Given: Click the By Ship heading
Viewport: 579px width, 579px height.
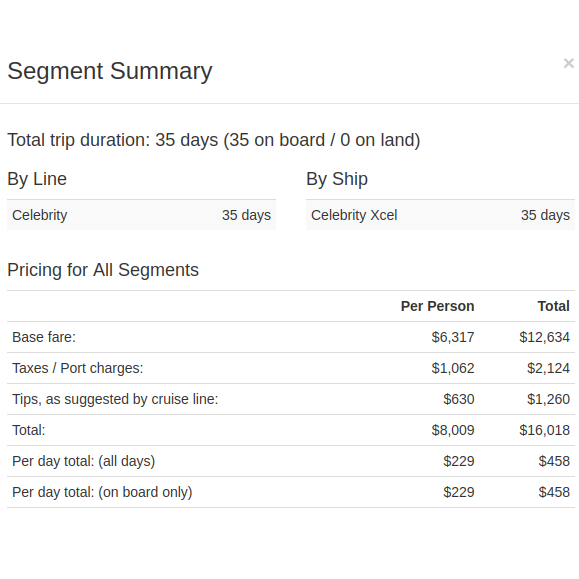Looking at the screenshot, I should coord(337,179).
